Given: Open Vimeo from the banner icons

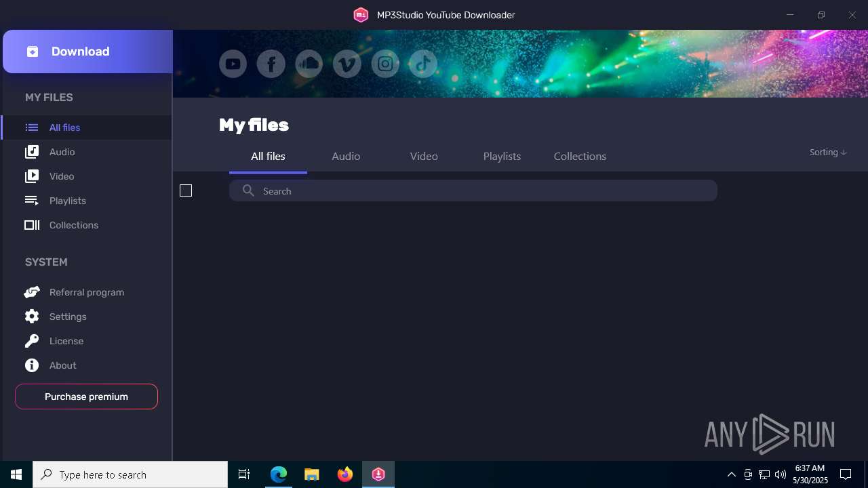Looking at the screenshot, I should tap(347, 64).
